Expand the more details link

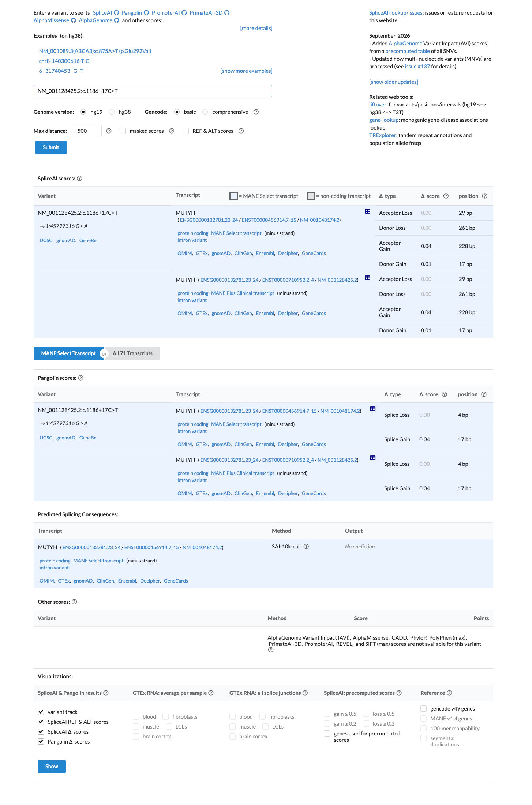256,28
